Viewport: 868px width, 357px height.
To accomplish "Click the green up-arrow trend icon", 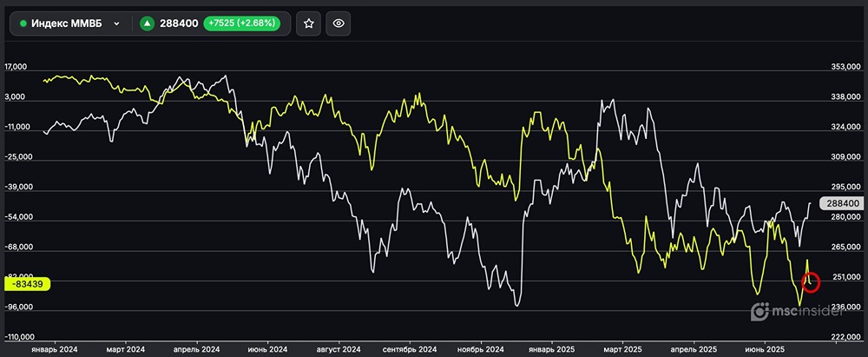I will click(x=147, y=23).
